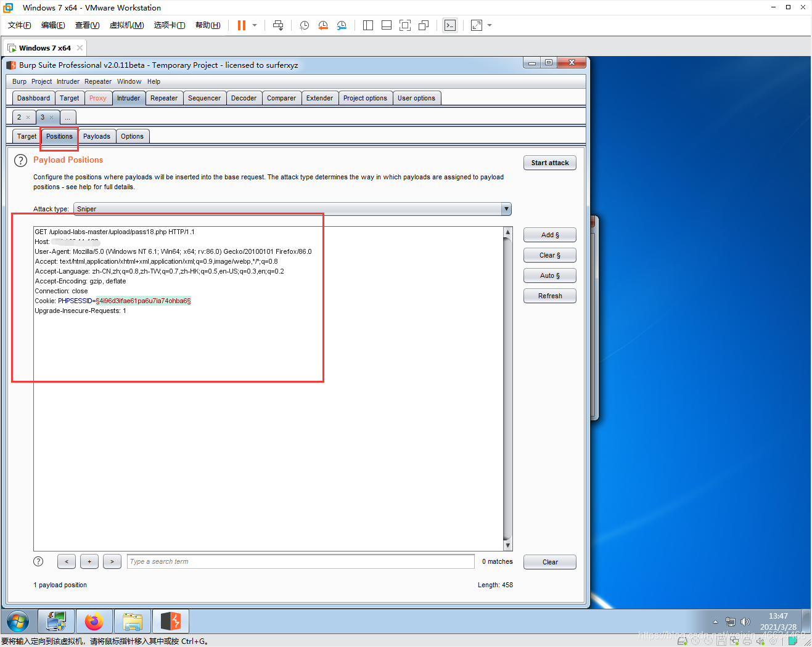
Task: Switch to the Repeater tab
Action: click(164, 98)
